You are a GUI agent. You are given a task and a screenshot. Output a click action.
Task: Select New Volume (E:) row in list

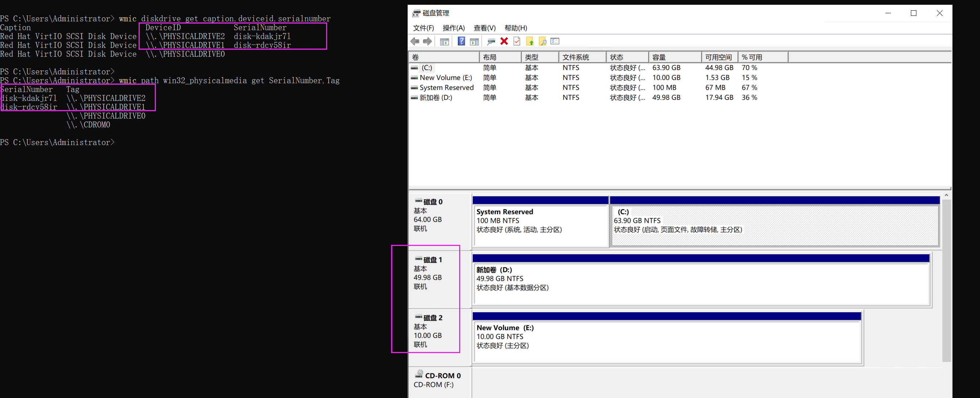pos(446,78)
